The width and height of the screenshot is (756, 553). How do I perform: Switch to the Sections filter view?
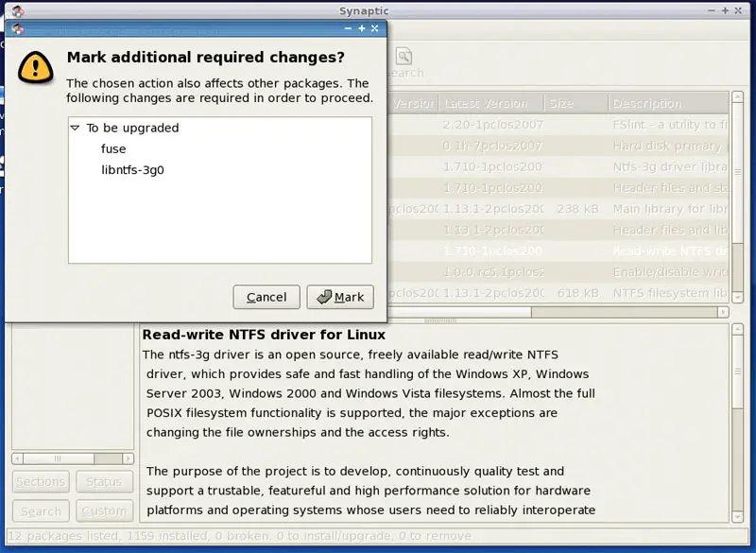[41, 481]
